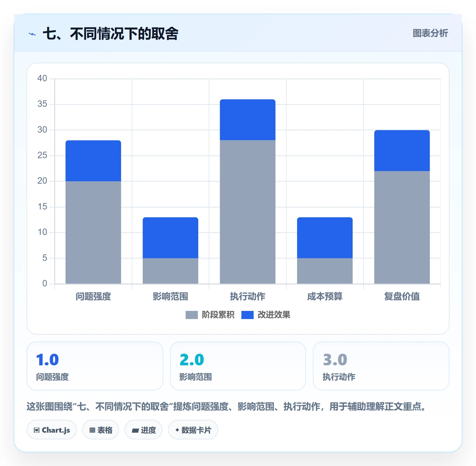
Task: Click the 阶段累积 legend label
Action: [x=218, y=315]
